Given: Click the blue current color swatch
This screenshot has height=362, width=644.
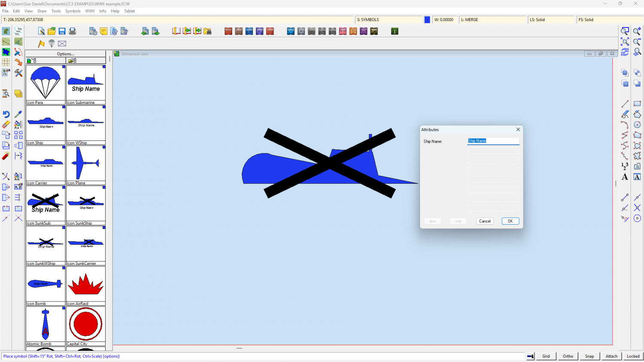Looking at the screenshot, I should (x=427, y=20).
